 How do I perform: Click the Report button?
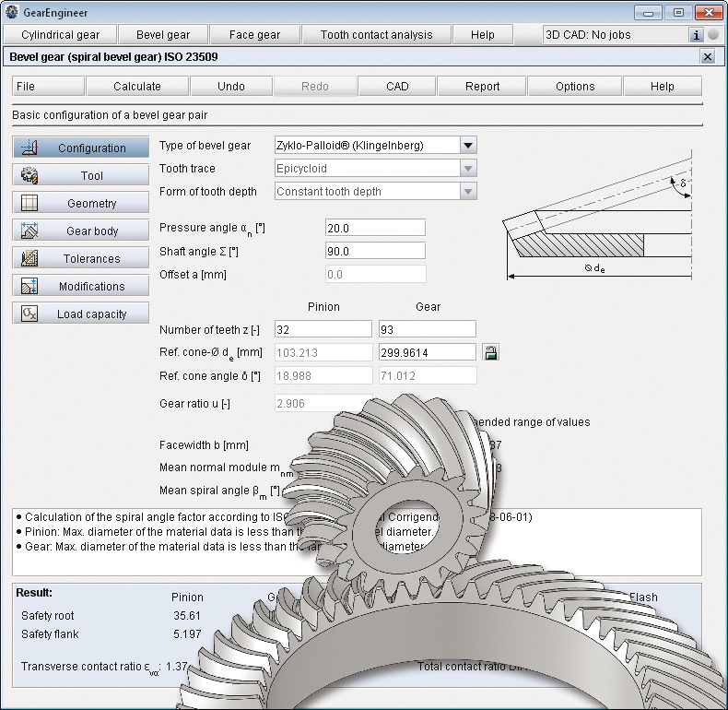coord(482,87)
